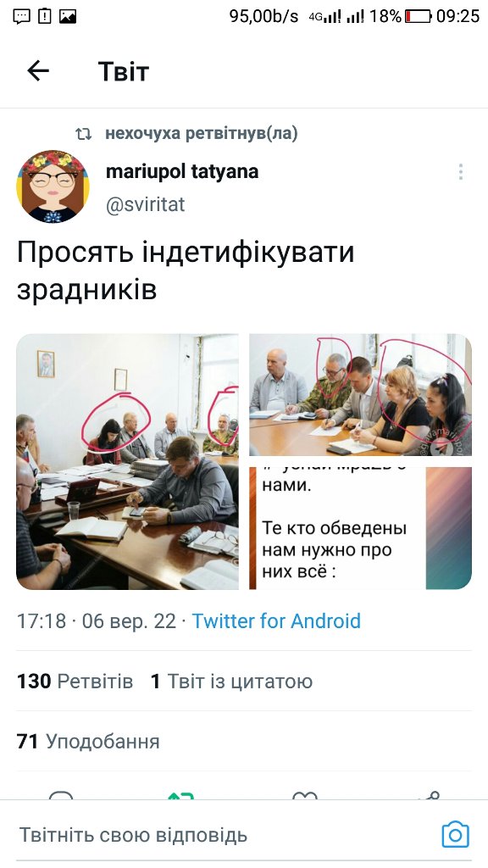Viewport: 488px width, 868px height.
Task: Tap the image notification icon in the status bar
Action: [68, 17]
